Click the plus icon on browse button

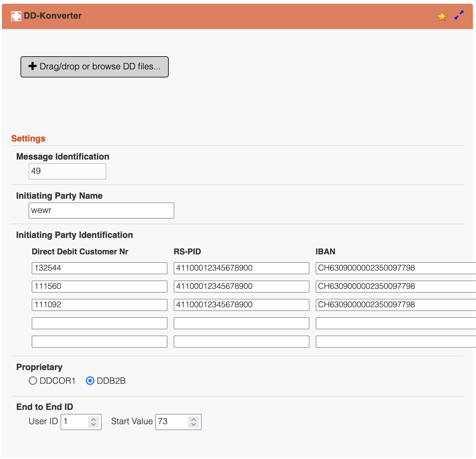coord(33,66)
